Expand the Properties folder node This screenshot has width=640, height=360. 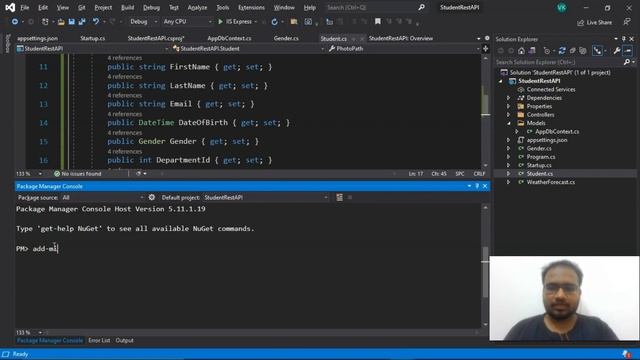pos(509,107)
